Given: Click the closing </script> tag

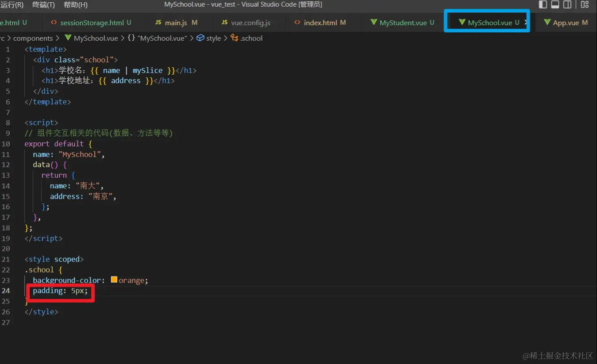Looking at the screenshot, I should click(x=44, y=238).
